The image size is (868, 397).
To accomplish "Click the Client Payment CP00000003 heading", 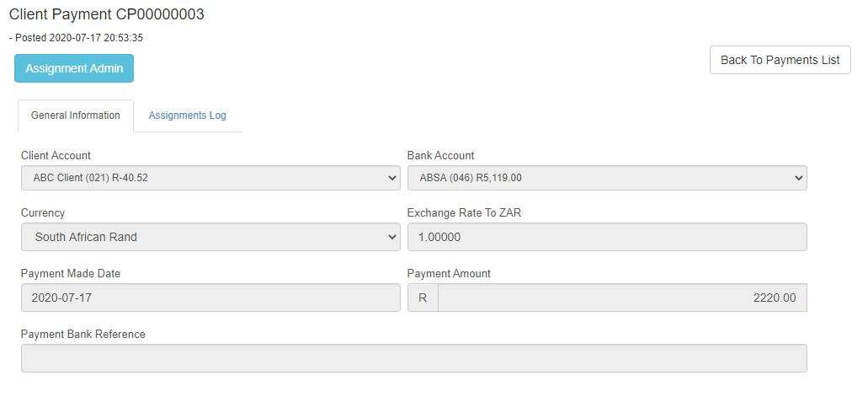I will 106,14.
